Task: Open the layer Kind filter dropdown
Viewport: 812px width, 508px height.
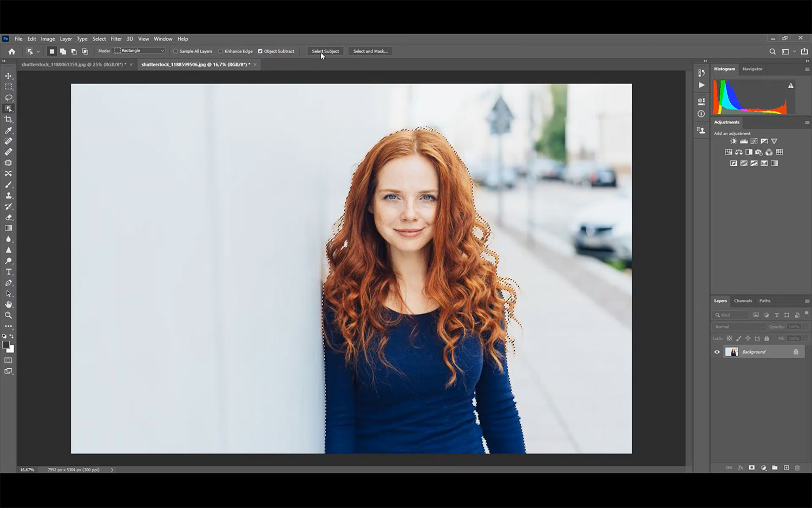Action: pyautogui.click(x=731, y=315)
